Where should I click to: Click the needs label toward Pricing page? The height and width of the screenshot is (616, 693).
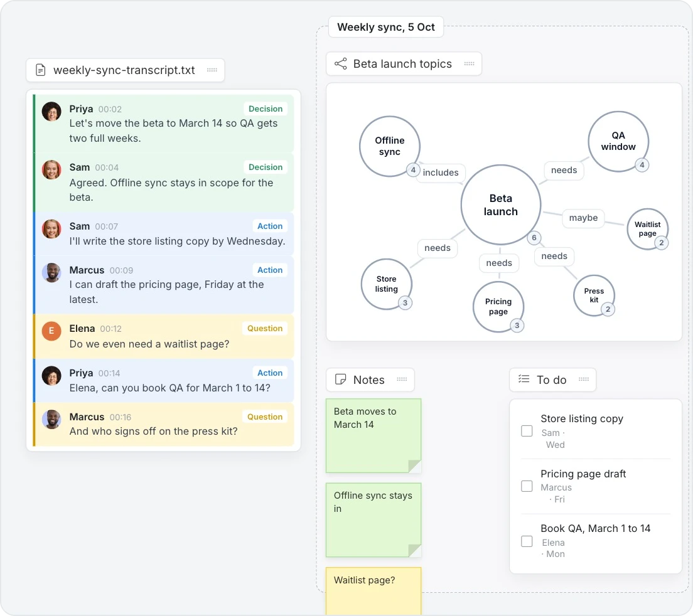[x=499, y=263]
